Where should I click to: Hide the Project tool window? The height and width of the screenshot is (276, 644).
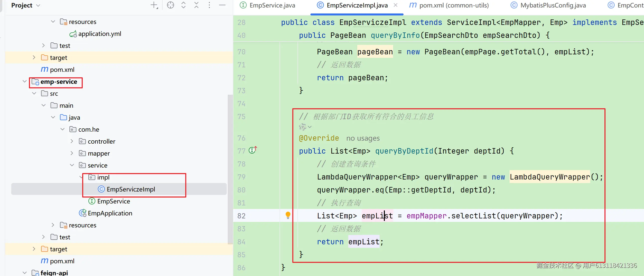(222, 5)
